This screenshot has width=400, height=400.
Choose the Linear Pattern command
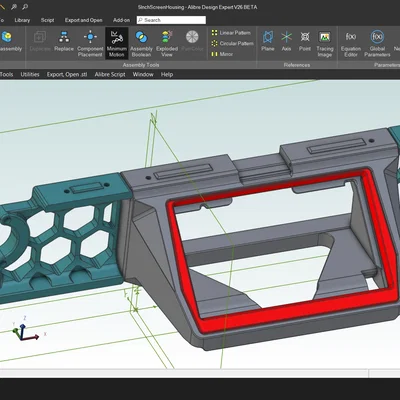pos(231,33)
